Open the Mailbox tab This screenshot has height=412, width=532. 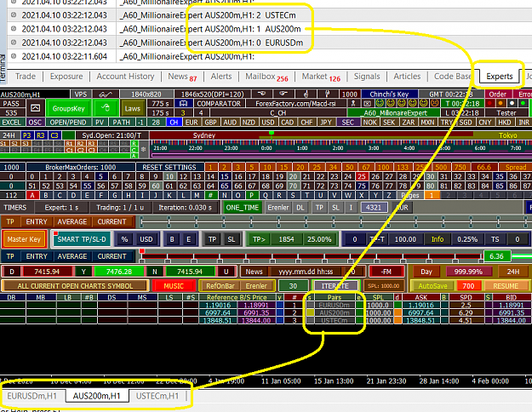click(x=266, y=77)
